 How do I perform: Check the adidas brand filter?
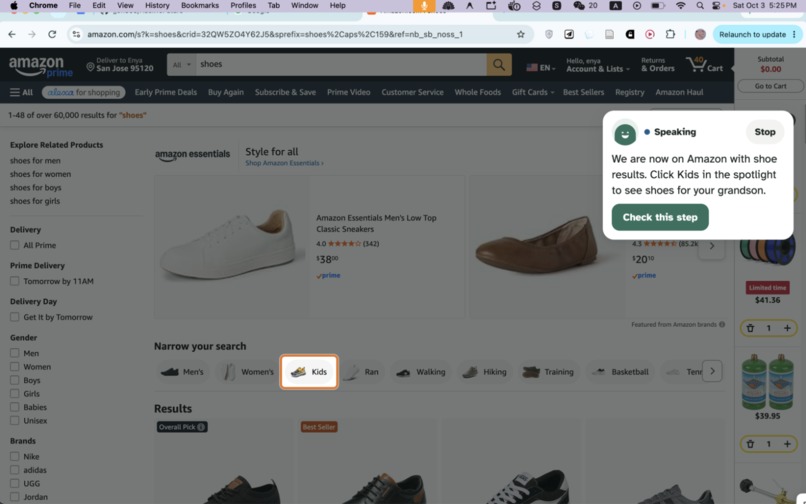tap(14, 470)
